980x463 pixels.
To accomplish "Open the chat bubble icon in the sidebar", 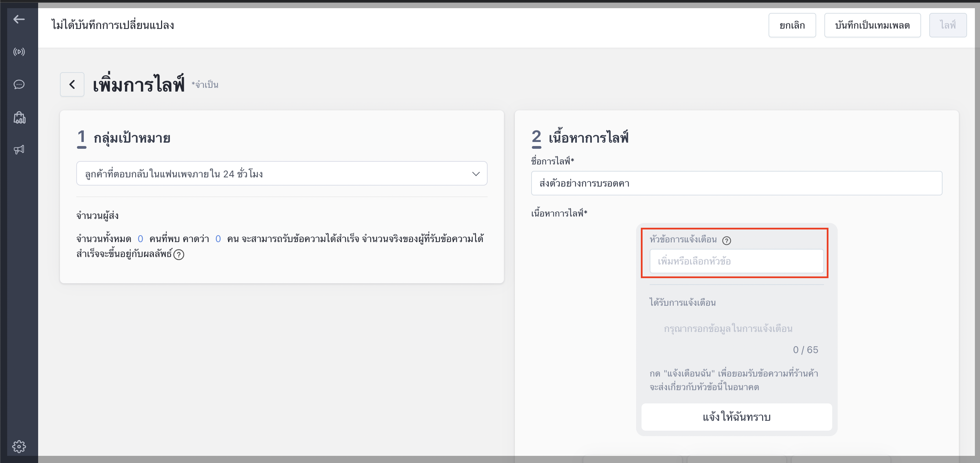I will click(x=19, y=84).
